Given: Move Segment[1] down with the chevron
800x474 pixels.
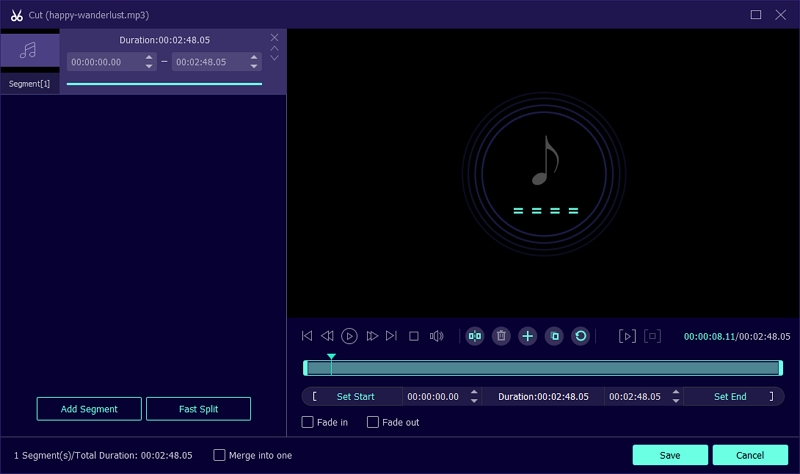Looking at the screenshot, I should click(274, 58).
